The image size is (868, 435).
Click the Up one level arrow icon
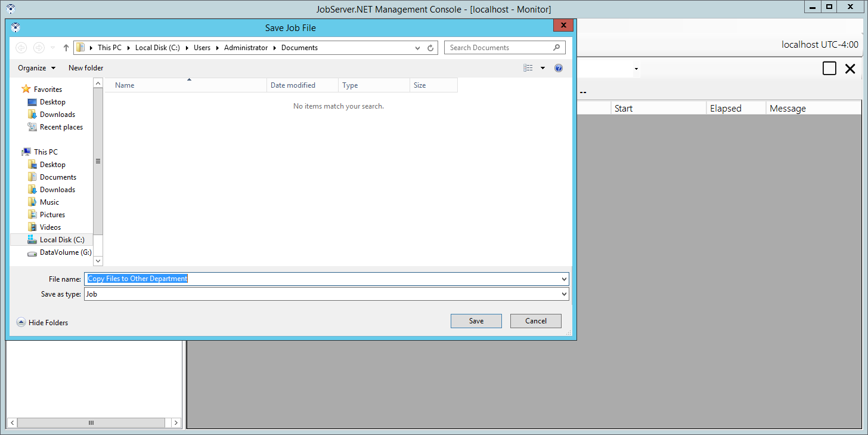point(66,48)
